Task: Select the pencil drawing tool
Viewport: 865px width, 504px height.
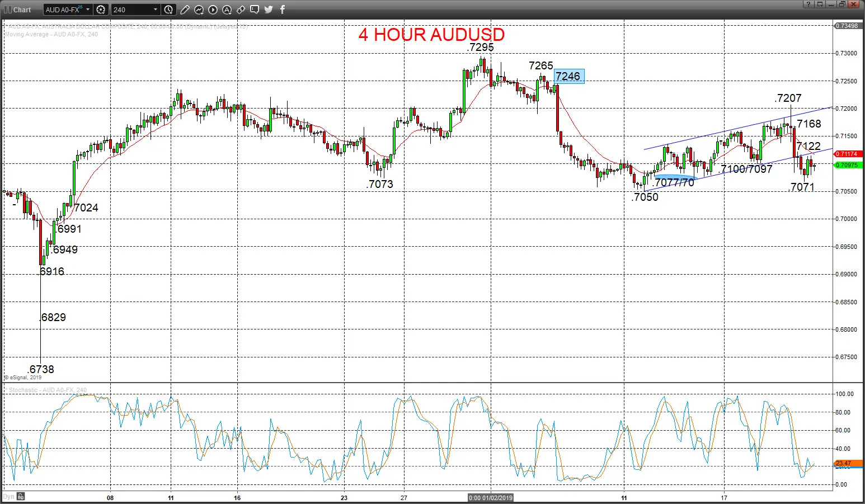Action: click(x=185, y=10)
